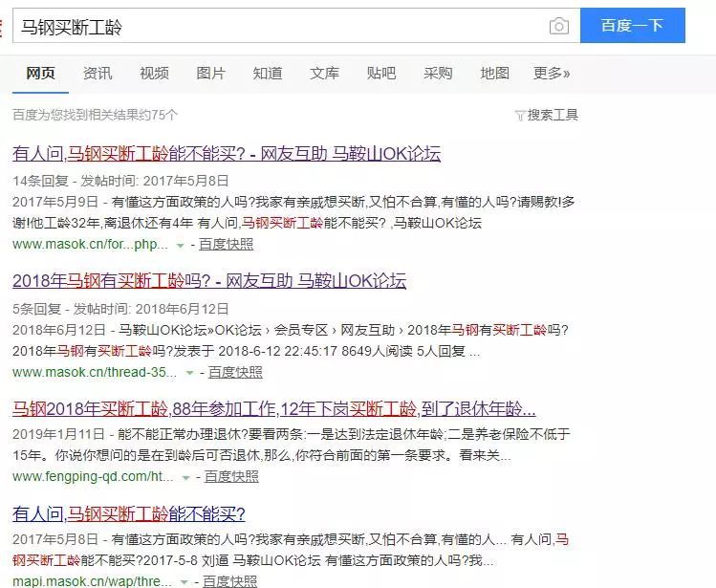The width and height of the screenshot is (716, 588).
Task: Open the 知道 tab
Action: pyautogui.click(x=268, y=73)
